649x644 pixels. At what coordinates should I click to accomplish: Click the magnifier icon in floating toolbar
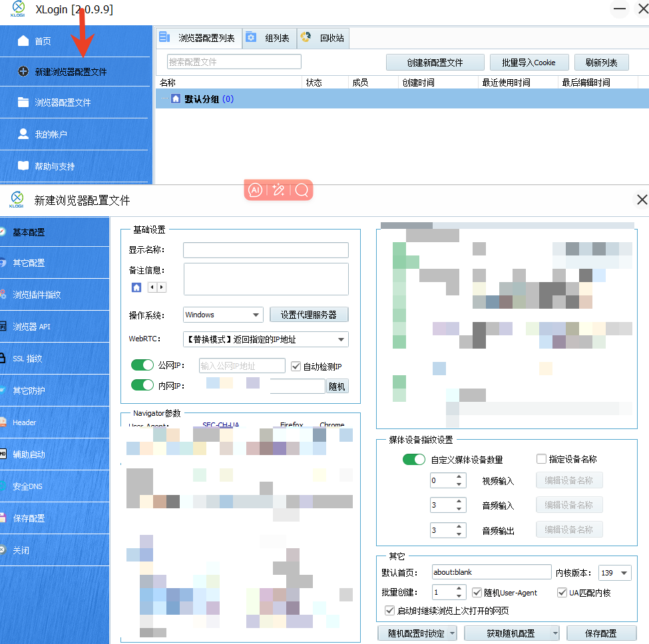tap(302, 190)
